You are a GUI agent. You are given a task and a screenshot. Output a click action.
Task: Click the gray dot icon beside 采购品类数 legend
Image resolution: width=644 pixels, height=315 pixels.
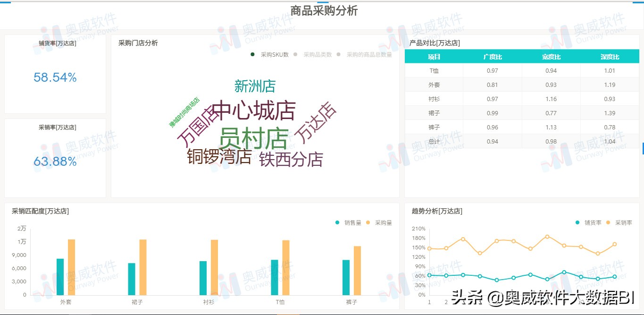[295, 54]
